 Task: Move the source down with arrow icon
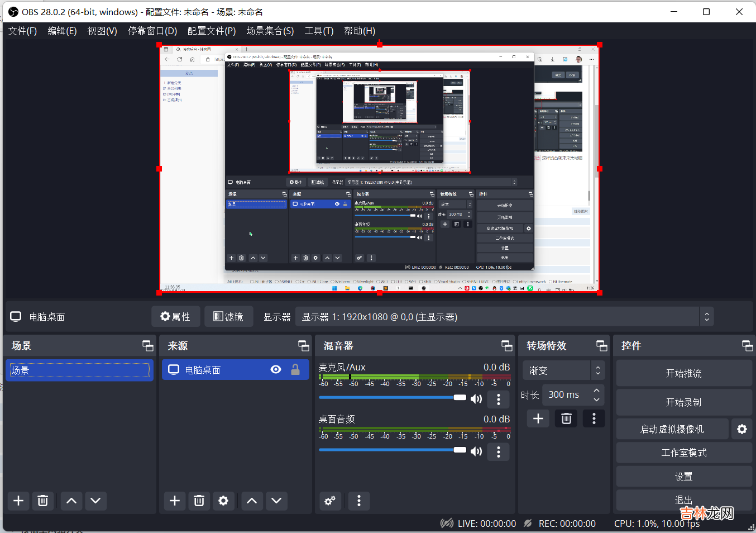pyautogui.click(x=276, y=501)
